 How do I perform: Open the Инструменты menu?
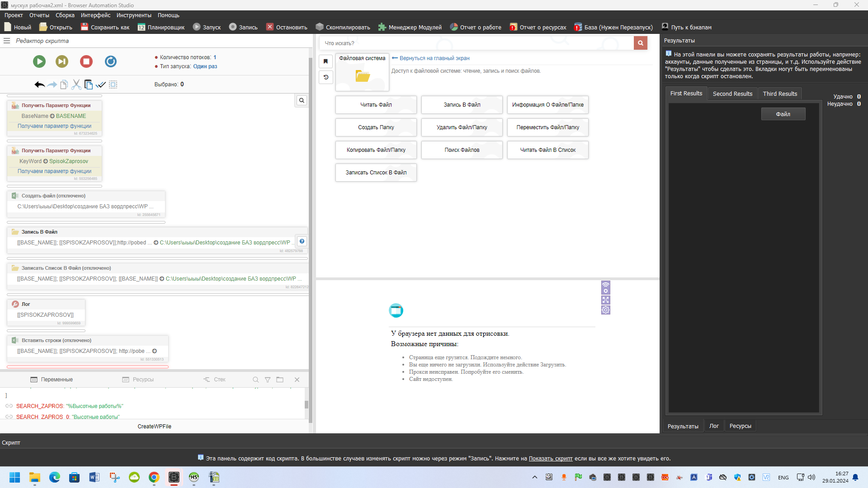coord(134,15)
